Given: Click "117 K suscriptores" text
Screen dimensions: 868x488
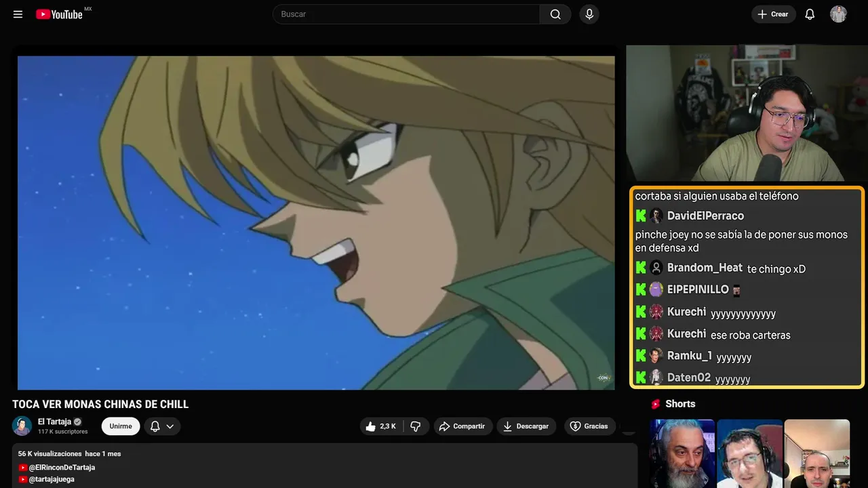Looking at the screenshot, I should click(62, 432).
